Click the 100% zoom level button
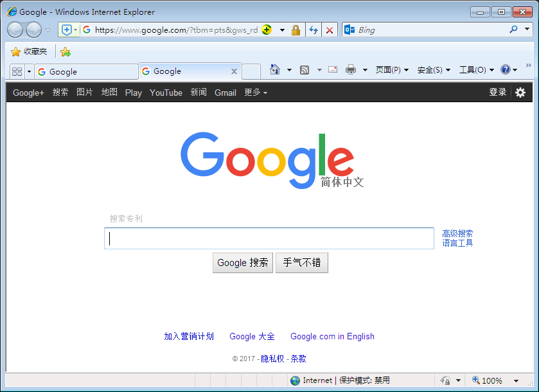This screenshot has width=539, height=392. tap(487, 380)
